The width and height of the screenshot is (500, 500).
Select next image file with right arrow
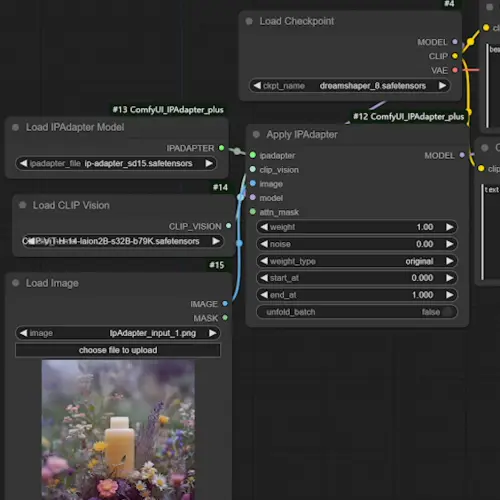(x=212, y=333)
